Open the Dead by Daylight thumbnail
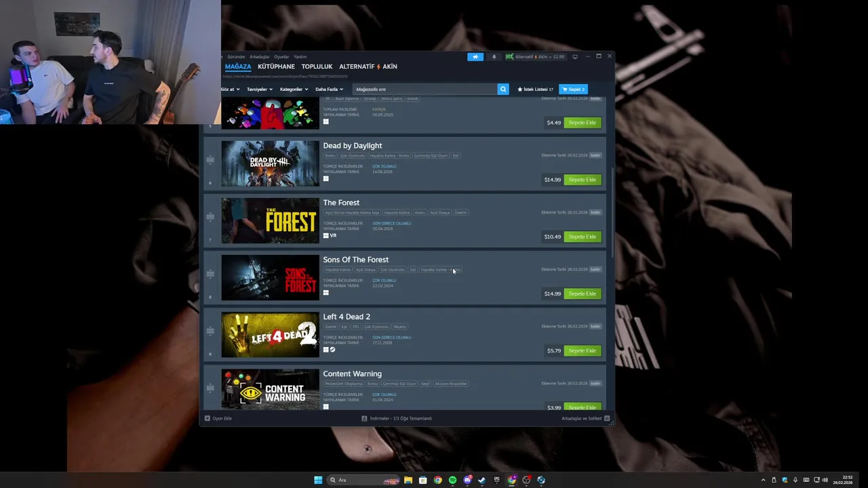The width and height of the screenshot is (868, 488). coord(270,163)
